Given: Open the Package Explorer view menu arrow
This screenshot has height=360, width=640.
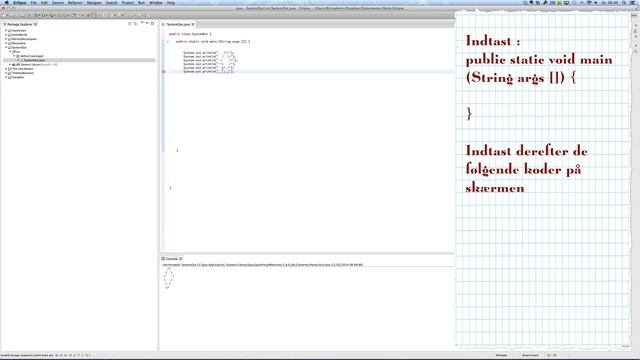Looking at the screenshot, I should tap(142, 23).
